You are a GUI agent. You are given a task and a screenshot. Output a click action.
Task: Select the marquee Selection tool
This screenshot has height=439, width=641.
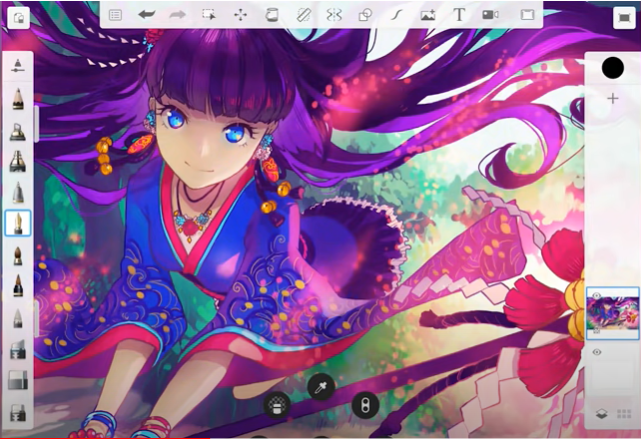point(209,15)
